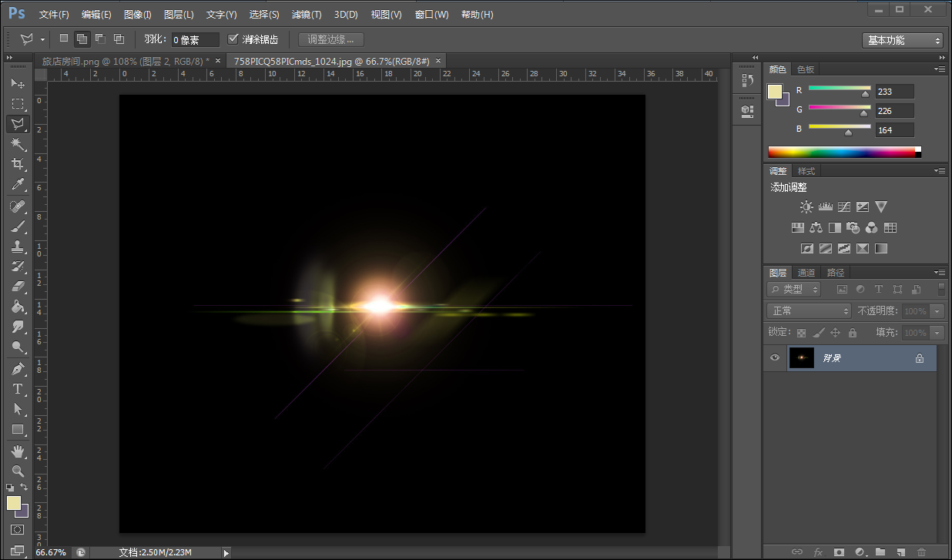
Task: Switch to the 通道 tab
Action: [x=806, y=273]
